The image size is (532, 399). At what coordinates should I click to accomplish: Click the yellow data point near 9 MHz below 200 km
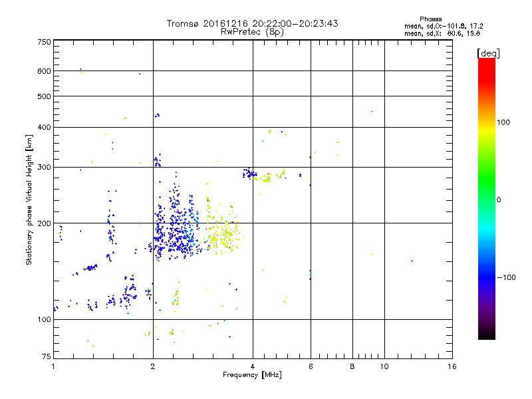click(372, 254)
